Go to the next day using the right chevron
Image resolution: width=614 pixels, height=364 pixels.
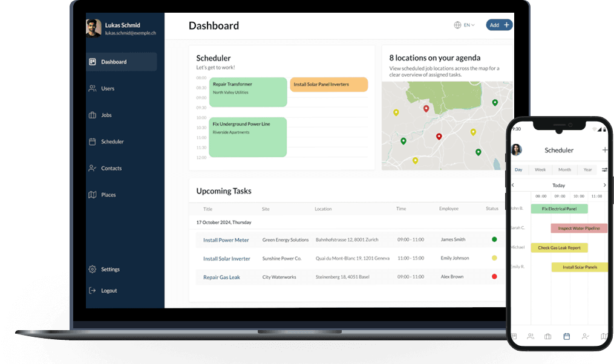[604, 185]
